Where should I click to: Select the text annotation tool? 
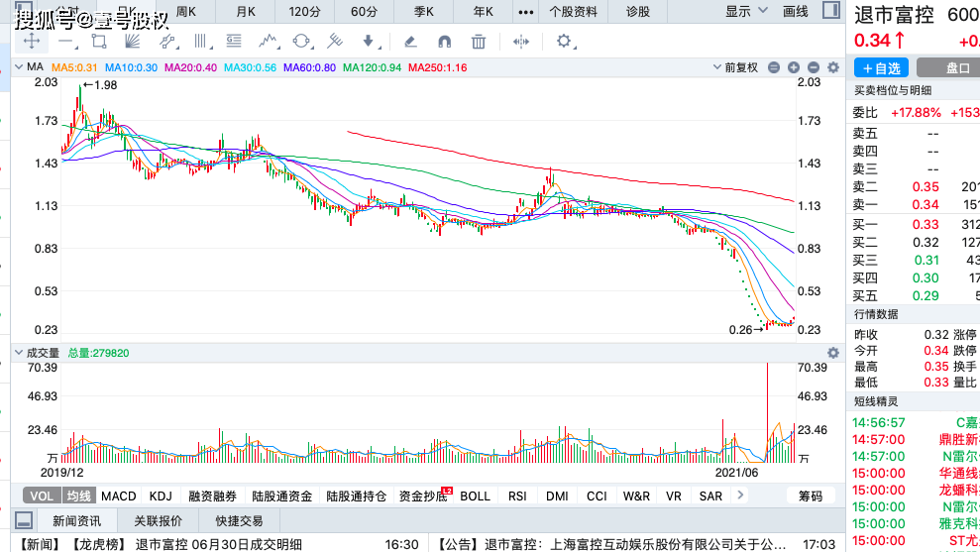234,42
